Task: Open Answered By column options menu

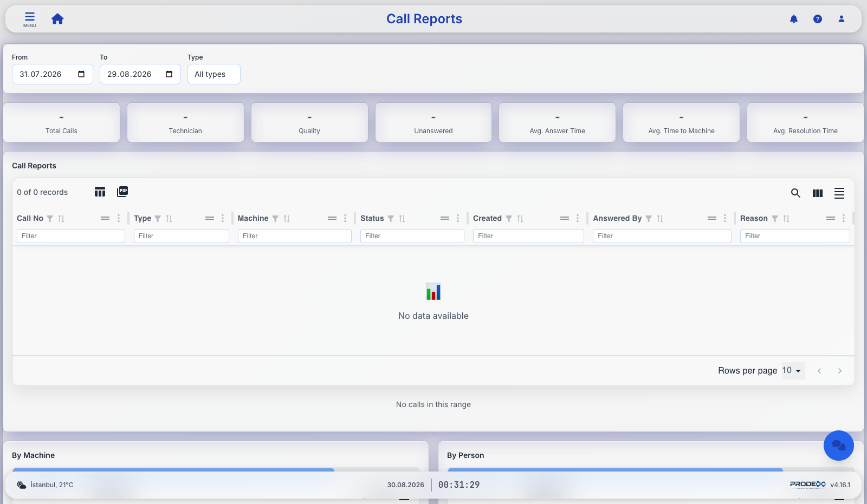Action: [725, 218]
